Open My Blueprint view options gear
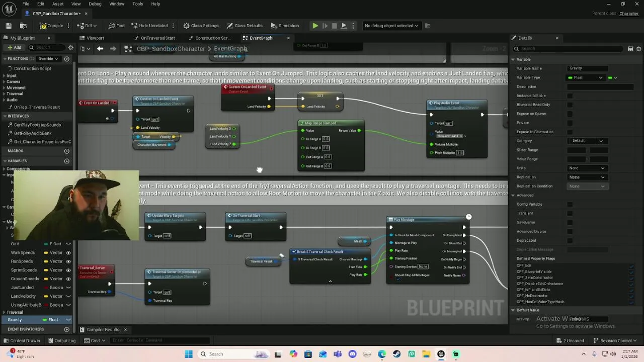Viewport: 644px width, 362px height. (x=70, y=48)
